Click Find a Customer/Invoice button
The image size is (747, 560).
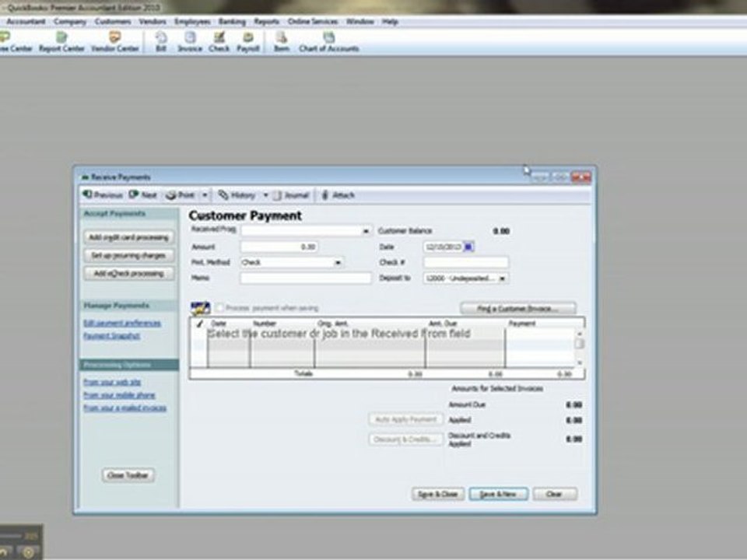(518, 309)
